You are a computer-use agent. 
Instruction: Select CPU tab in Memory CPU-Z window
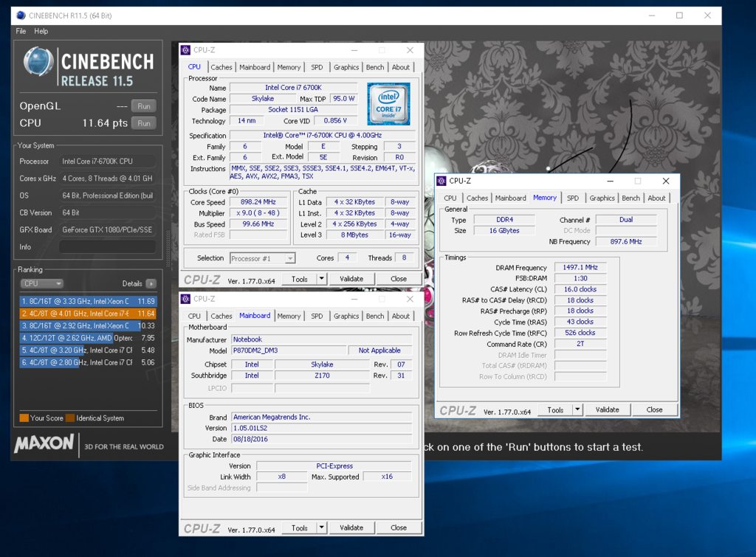point(450,198)
